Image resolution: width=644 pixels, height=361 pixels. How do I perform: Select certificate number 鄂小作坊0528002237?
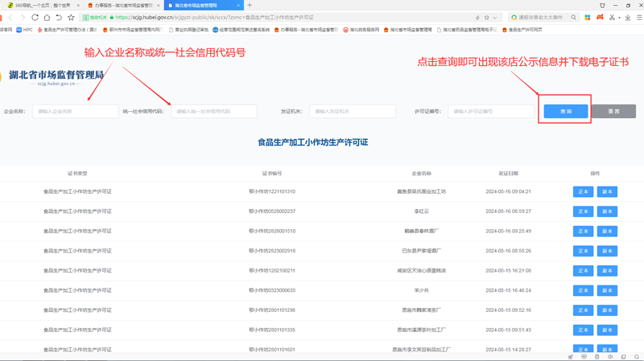pos(272,211)
